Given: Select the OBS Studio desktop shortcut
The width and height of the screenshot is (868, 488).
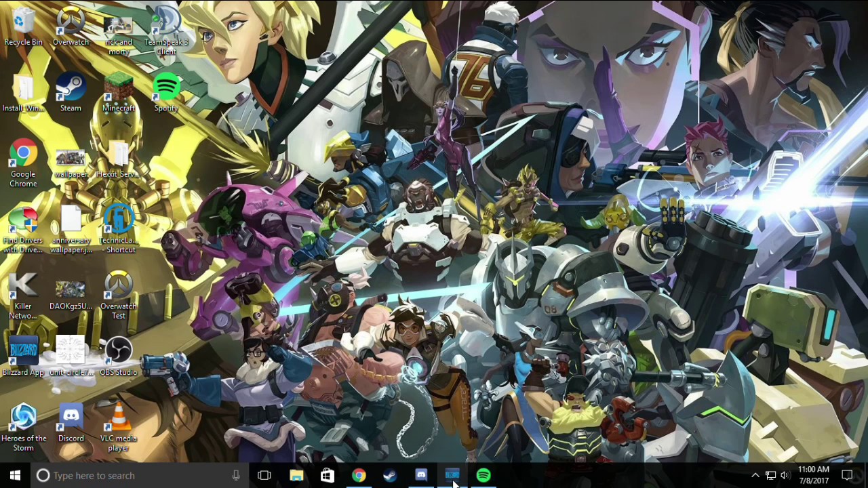Looking at the screenshot, I should coord(119,358).
